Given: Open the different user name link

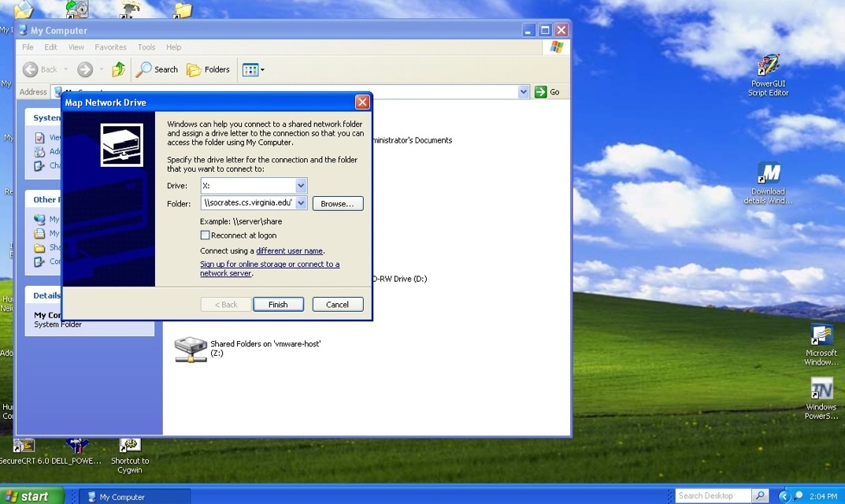Looking at the screenshot, I should [289, 251].
